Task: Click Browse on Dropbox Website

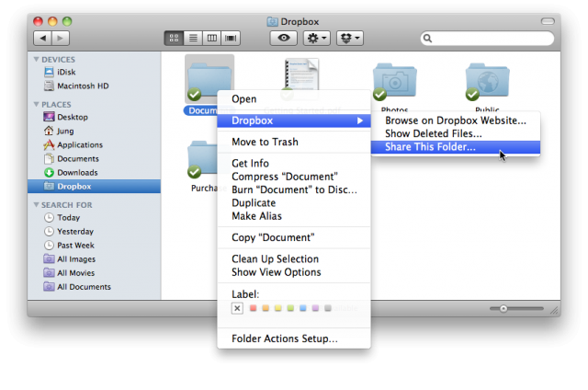Action: coord(456,120)
